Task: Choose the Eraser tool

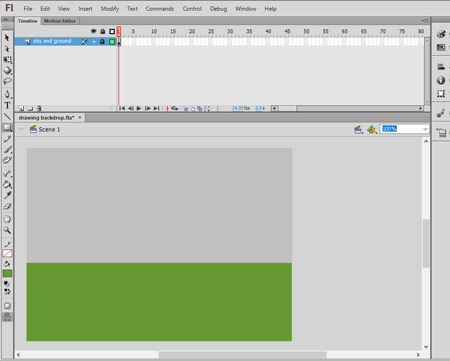Action: 7,206
